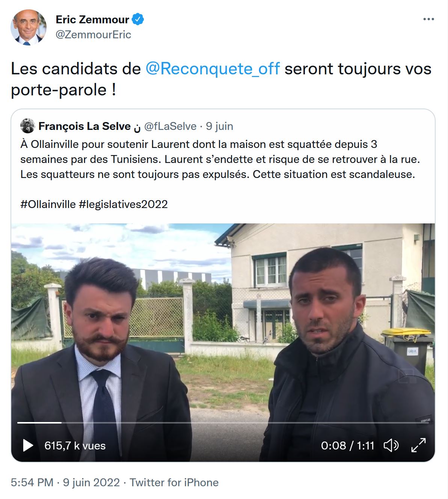Open the three-dot more options menu
The height and width of the screenshot is (499, 448).
coord(428,20)
